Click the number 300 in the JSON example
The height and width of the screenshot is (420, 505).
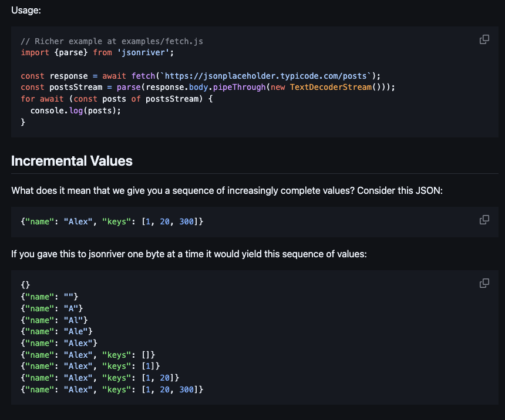pyautogui.click(x=186, y=222)
